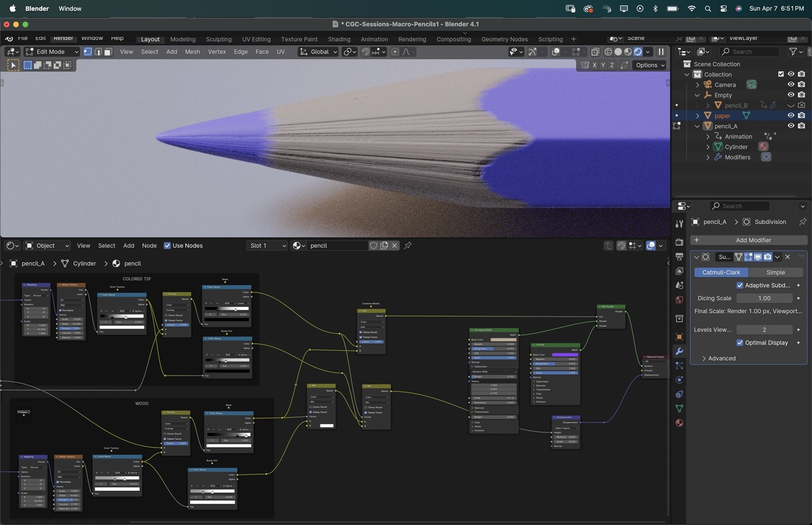
Task: Open the Render properties tab icon
Action: pos(679,242)
